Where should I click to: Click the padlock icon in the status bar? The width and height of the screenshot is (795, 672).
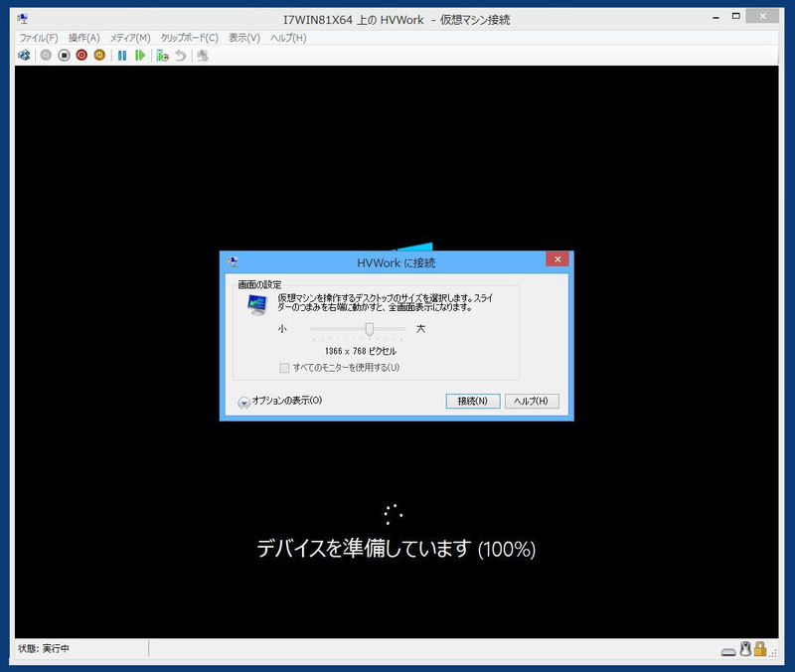759,649
